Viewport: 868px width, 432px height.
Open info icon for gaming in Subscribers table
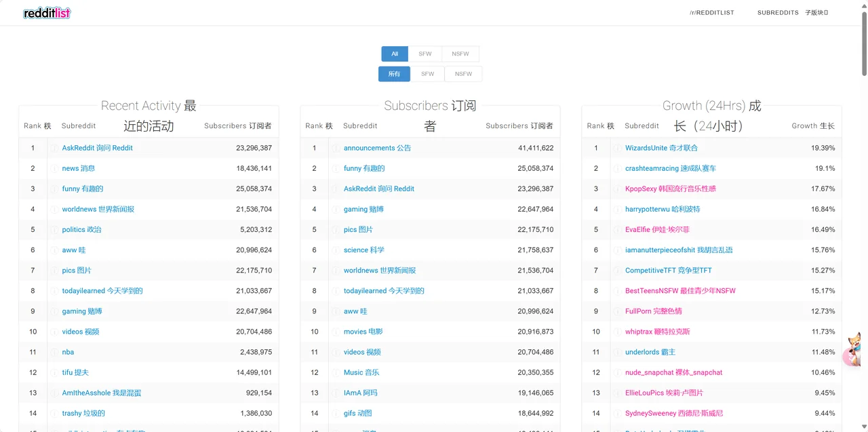point(336,209)
